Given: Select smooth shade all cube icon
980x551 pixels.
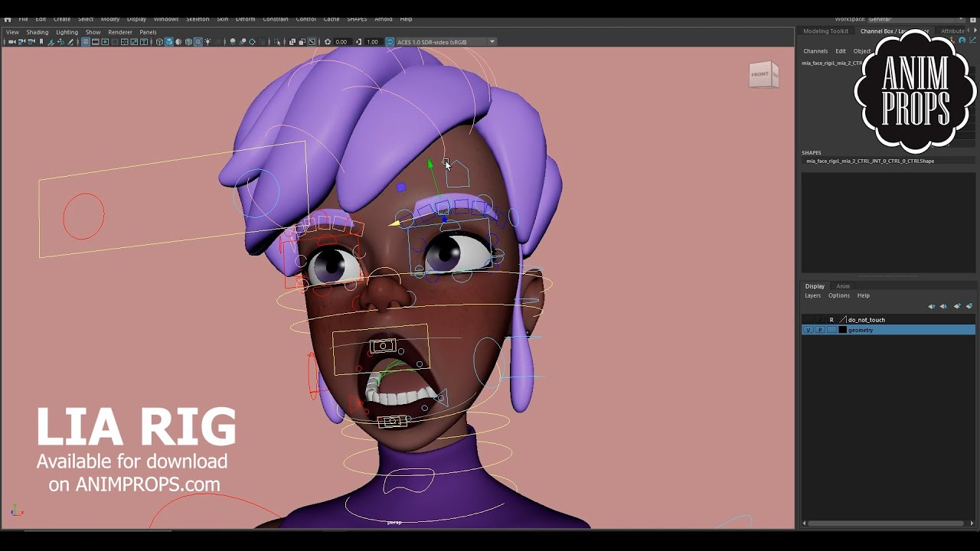Looking at the screenshot, I should click(169, 41).
